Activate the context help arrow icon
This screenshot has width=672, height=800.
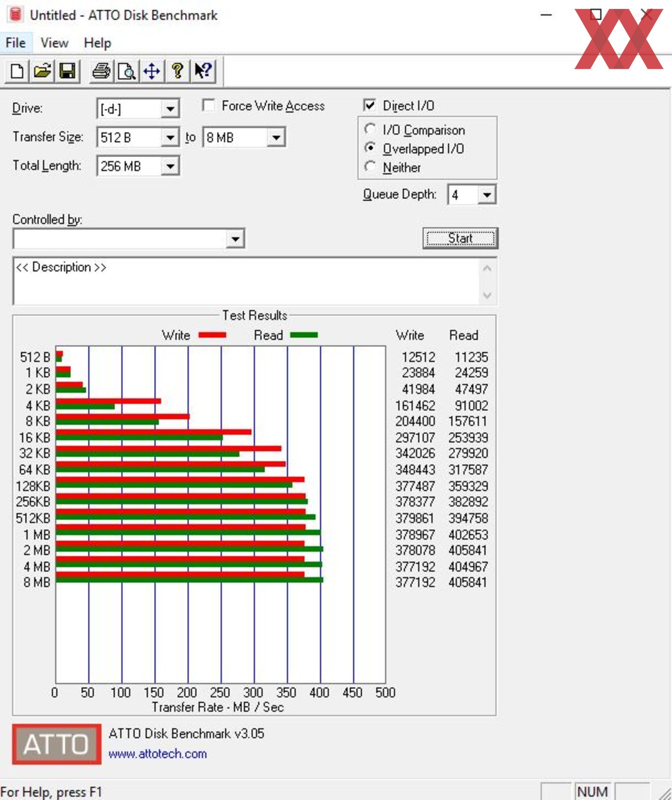click(203, 71)
